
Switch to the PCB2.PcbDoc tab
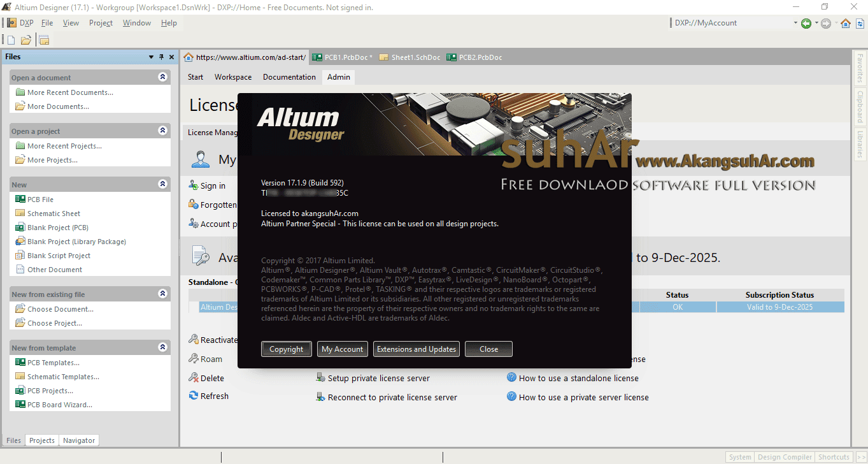[474, 57]
